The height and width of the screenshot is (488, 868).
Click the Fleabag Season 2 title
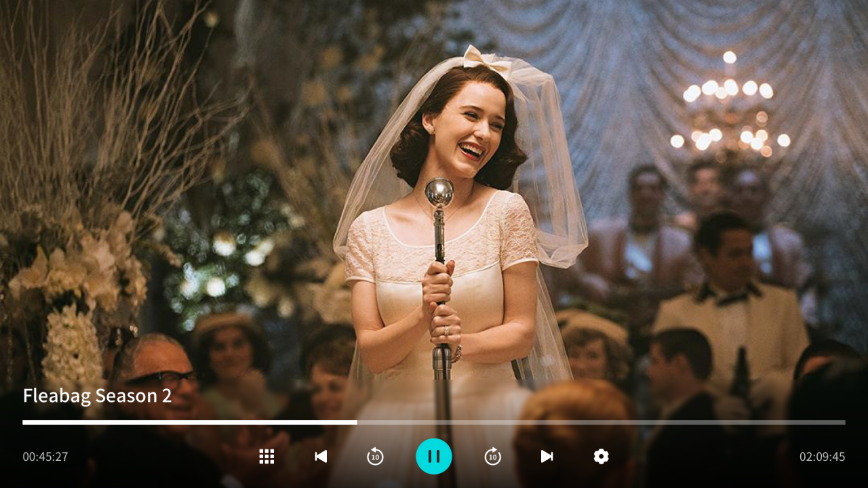[x=97, y=396]
